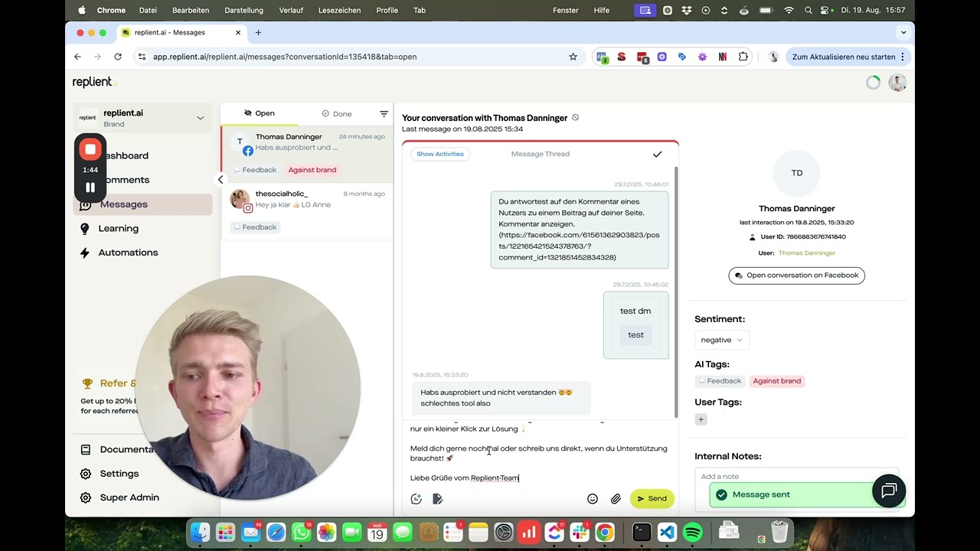Click the Add a note field

coord(797,476)
